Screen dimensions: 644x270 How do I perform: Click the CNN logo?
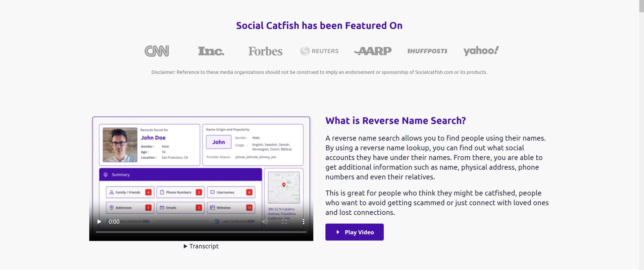(157, 51)
